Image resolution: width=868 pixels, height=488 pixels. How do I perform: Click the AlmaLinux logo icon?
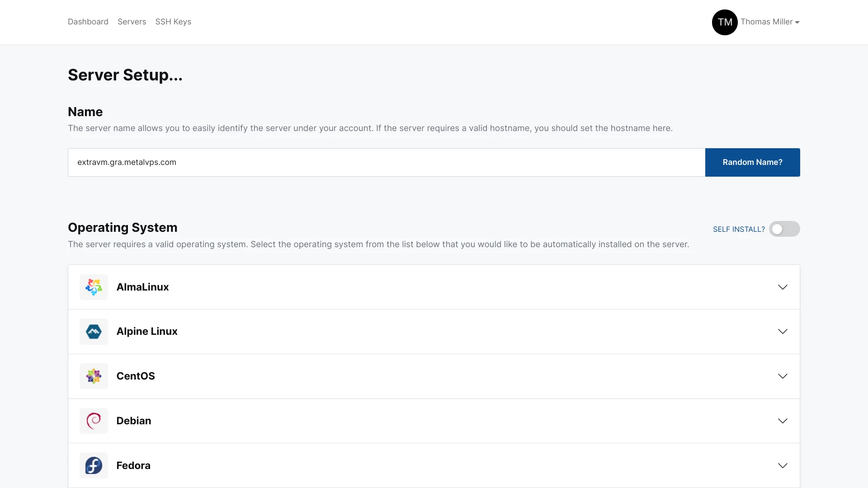(x=94, y=287)
